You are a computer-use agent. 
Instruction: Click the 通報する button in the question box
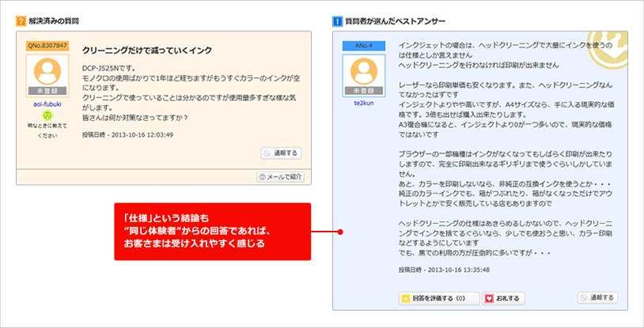click(282, 153)
